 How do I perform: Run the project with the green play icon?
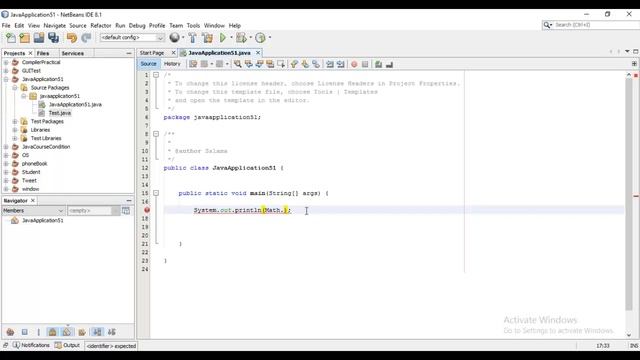tap(223, 38)
